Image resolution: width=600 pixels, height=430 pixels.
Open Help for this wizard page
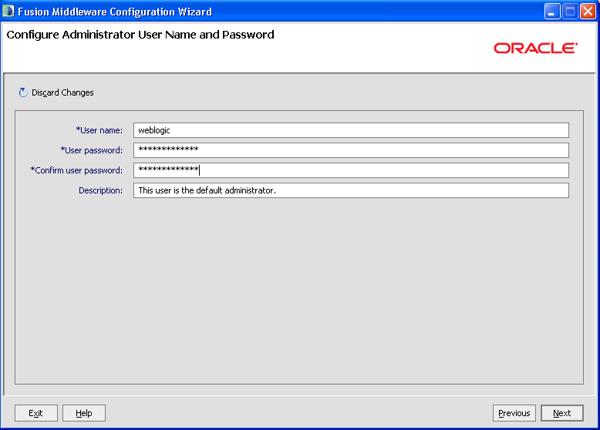click(x=84, y=413)
